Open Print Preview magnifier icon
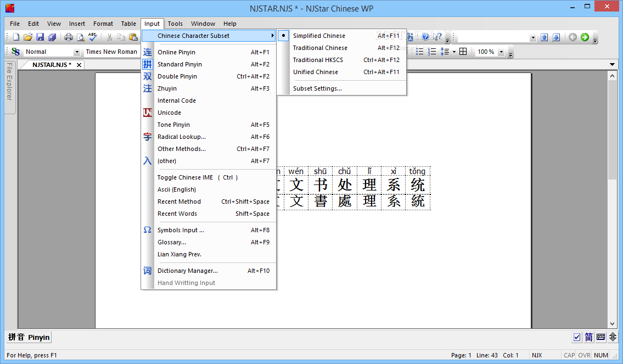 81,37
